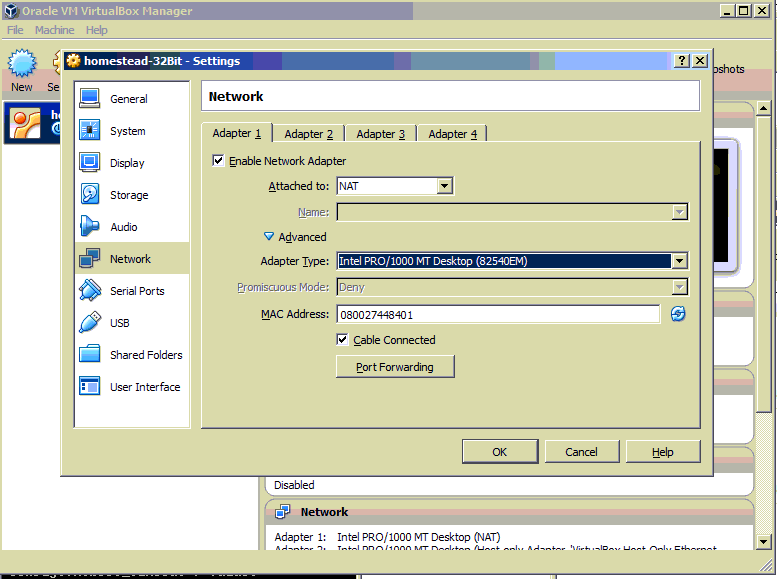
Task: Open the Display settings category icon
Action: [x=90, y=163]
